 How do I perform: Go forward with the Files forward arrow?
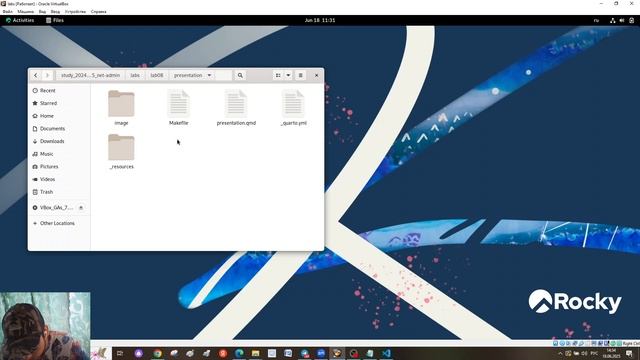[x=47, y=76]
